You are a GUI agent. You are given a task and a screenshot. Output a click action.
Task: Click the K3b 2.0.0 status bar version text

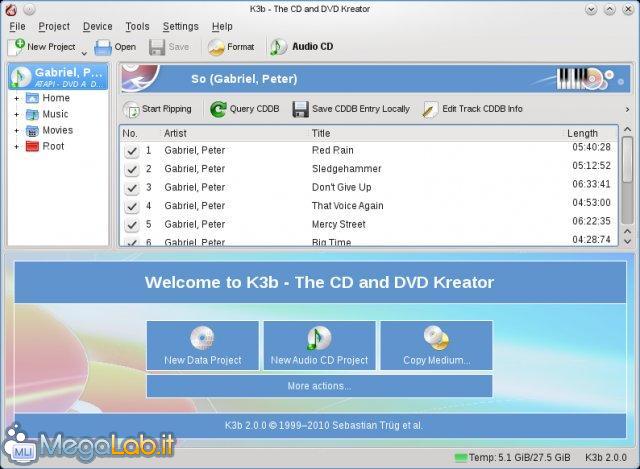coord(606,458)
